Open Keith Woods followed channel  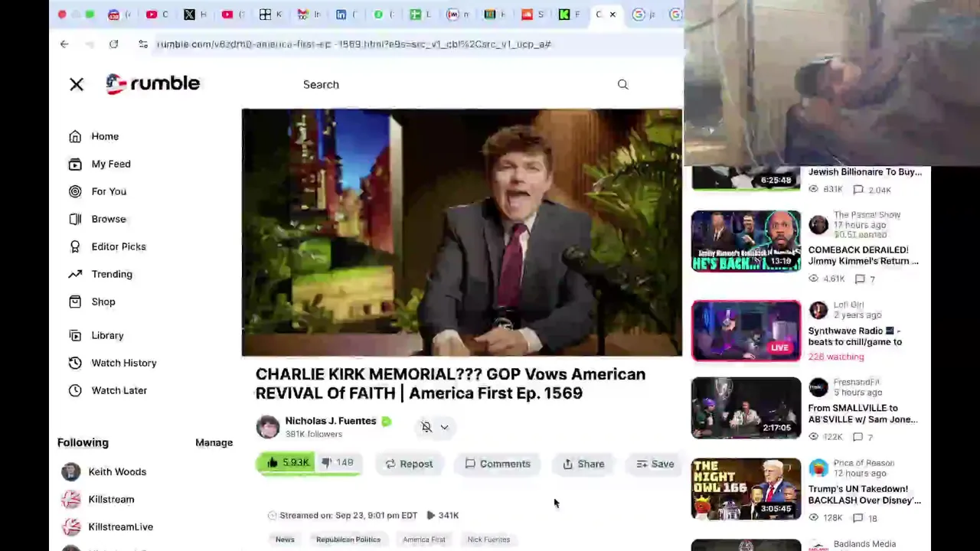click(x=117, y=471)
